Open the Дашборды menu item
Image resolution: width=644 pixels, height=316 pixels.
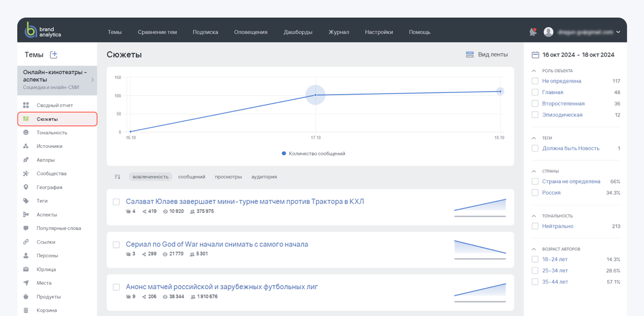[298, 32]
